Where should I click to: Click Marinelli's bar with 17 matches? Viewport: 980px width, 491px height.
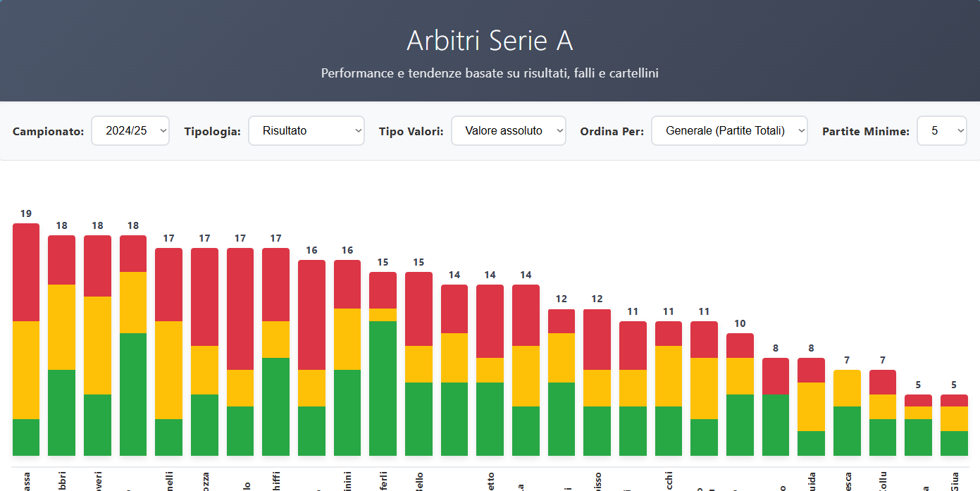(168, 352)
